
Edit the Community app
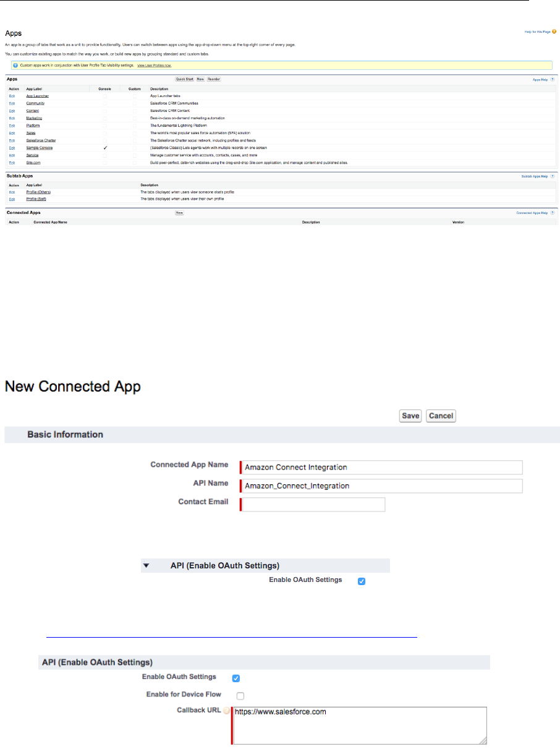(12, 103)
